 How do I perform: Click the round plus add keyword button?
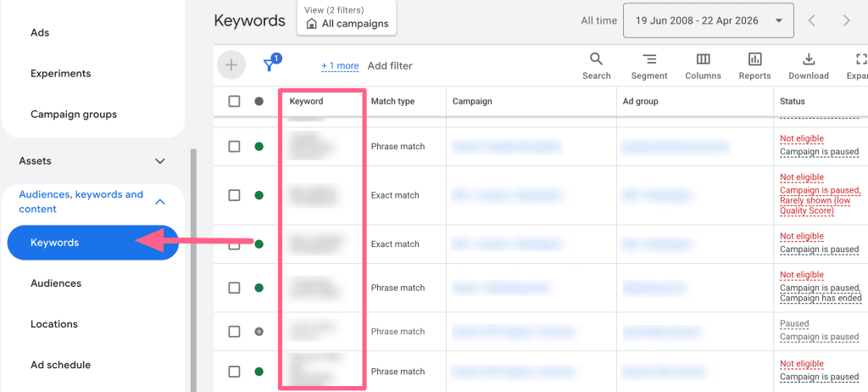click(231, 65)
